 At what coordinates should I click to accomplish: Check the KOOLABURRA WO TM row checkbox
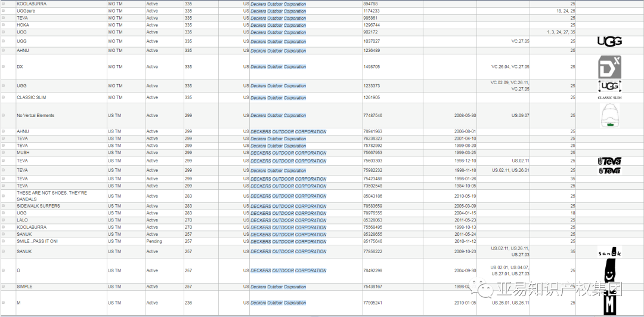[x=3, y=4]
